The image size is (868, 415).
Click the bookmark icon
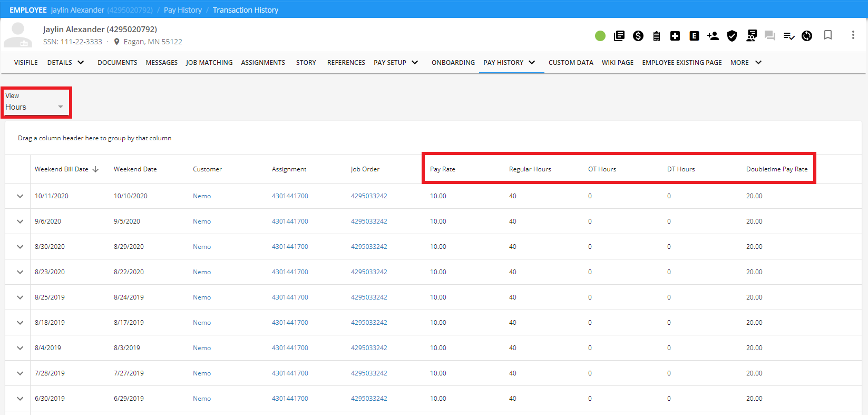point(828,35)
